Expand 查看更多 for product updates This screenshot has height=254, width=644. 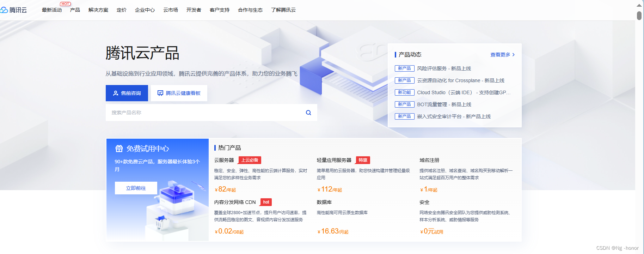[x=503, y=55]
